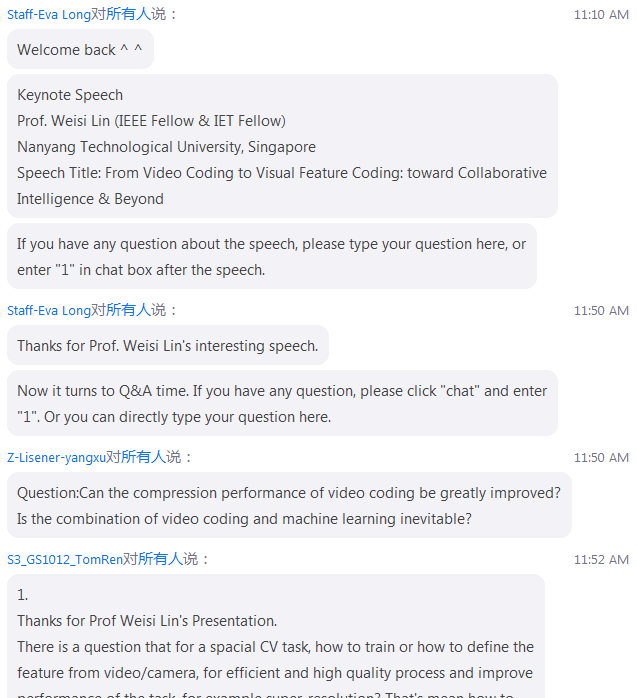
Task: Click the "Now it turns to Q&A time" message
Action: (282, 403)
